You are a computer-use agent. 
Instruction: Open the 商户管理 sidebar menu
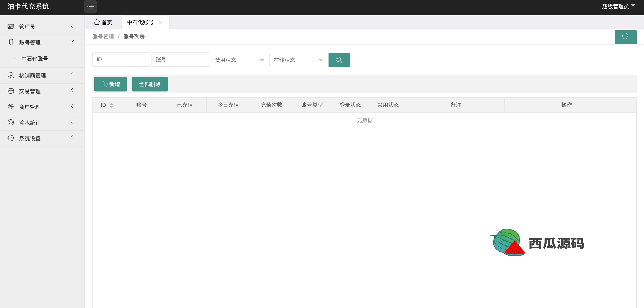42,107
